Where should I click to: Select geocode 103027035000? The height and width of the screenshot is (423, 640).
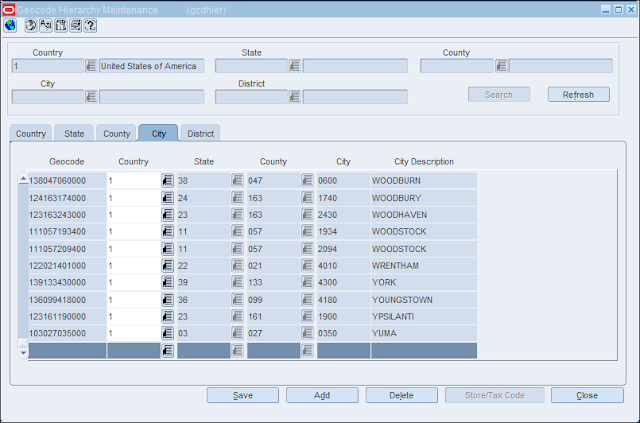click(67, 333)
